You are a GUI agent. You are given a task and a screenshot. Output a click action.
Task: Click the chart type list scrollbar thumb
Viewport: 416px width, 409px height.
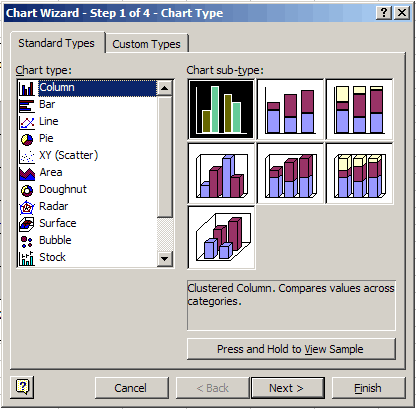coord(165,157)
